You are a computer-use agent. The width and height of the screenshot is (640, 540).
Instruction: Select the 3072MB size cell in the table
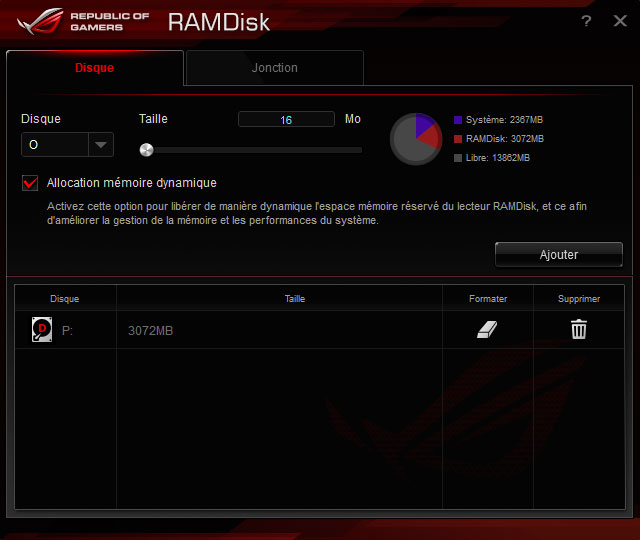pyautogui.click(x=150, y=331)
